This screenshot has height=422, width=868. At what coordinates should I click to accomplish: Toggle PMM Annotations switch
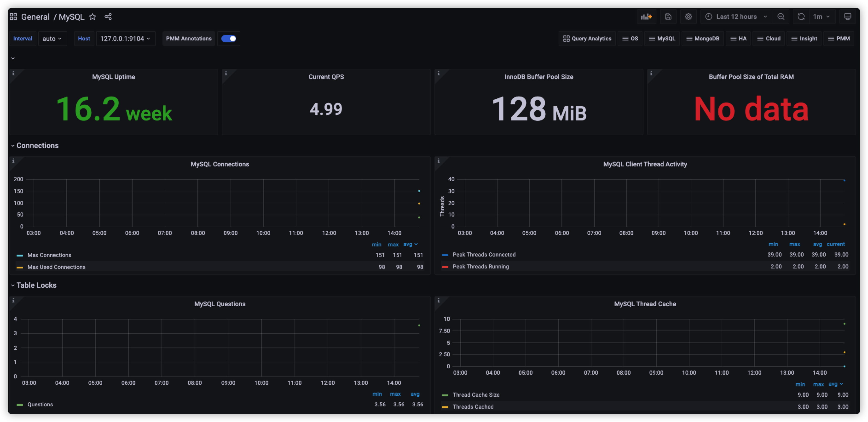click(x=229, y=38)
